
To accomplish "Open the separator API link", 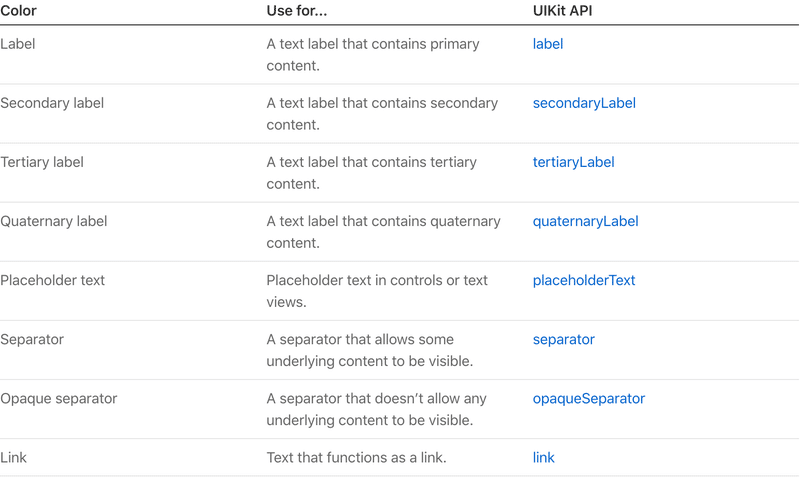I will pos(564,340).
